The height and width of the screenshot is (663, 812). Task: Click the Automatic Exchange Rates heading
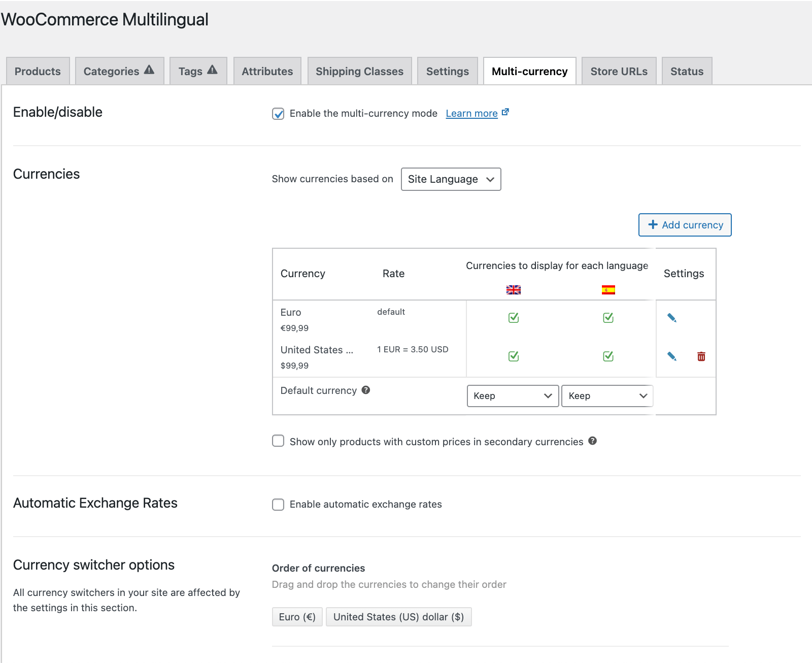(95, 503)
